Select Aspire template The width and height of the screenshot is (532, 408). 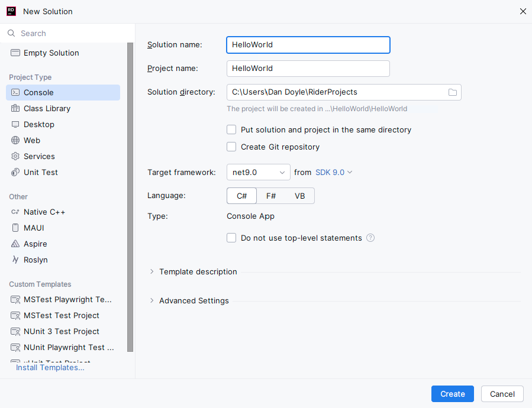pyautogui.click(x=63, y=244)
